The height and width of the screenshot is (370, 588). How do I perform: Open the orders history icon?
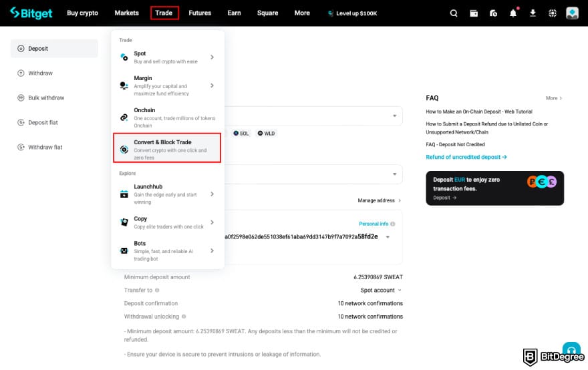coord(493,13)
